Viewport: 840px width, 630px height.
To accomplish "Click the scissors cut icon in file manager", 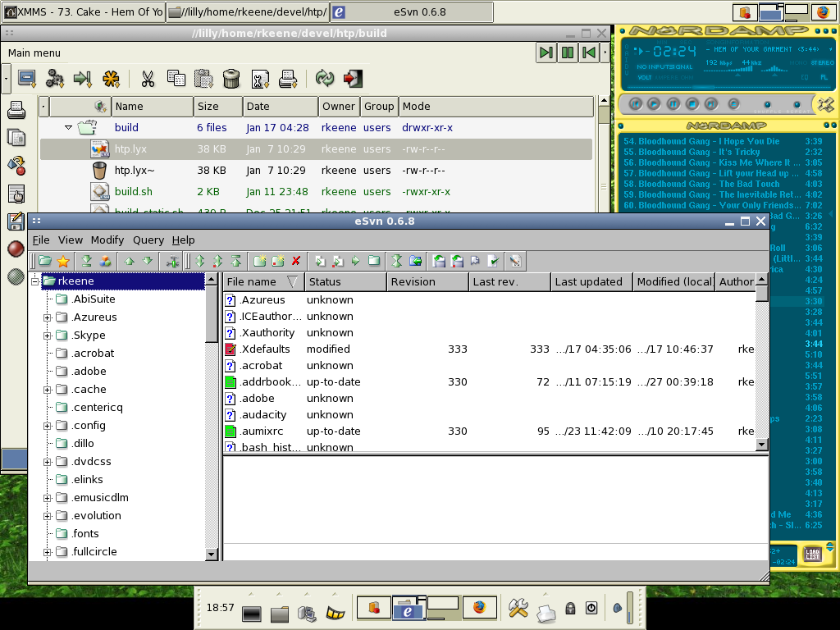I will click(x=148, y=79).
